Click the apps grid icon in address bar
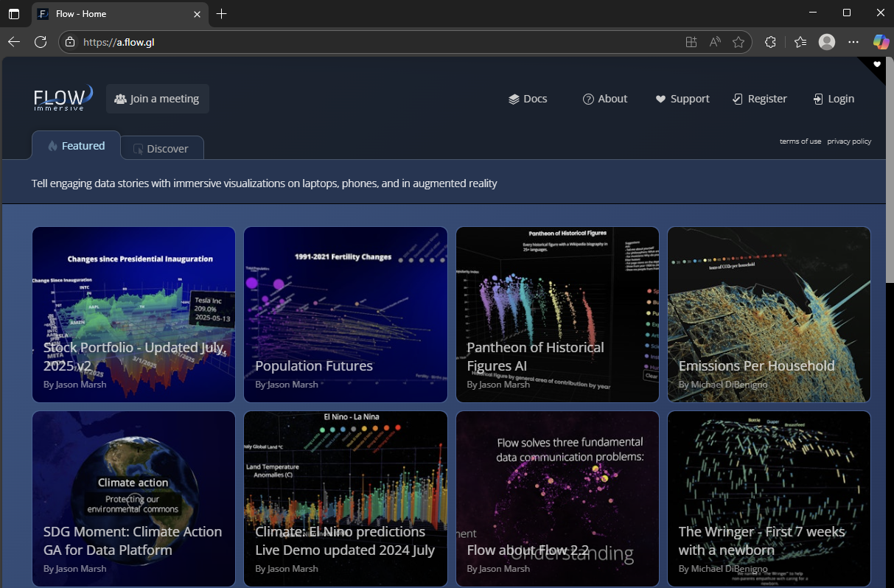 pos(691,42)
